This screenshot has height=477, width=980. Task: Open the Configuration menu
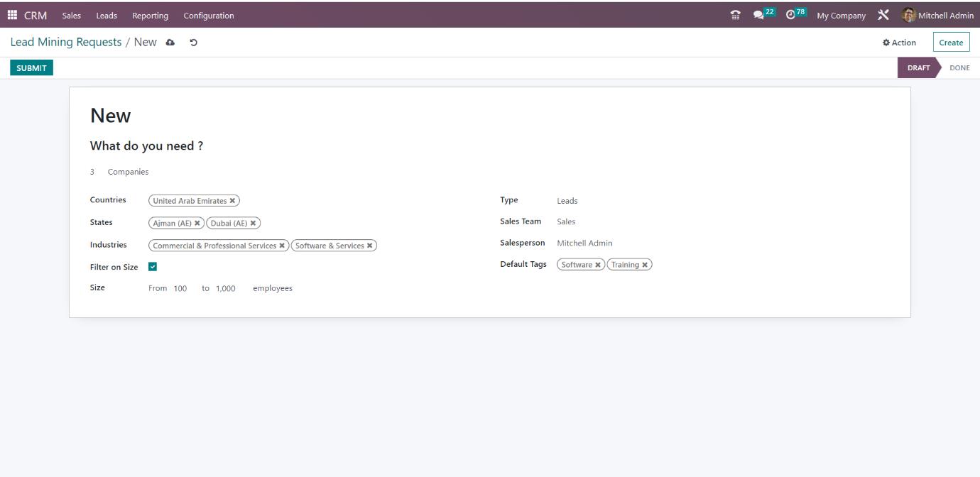point(209,15)
